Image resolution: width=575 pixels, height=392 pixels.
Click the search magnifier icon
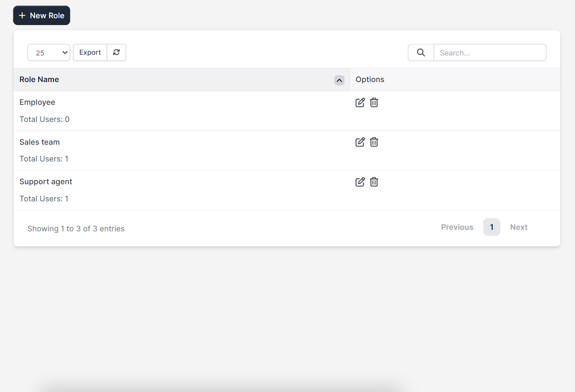point(421,52)
